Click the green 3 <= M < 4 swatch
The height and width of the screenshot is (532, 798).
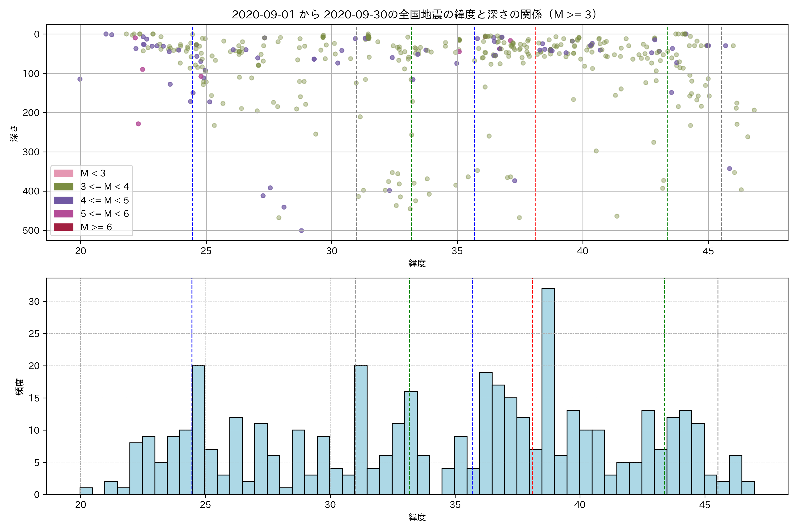coord(63,187)
